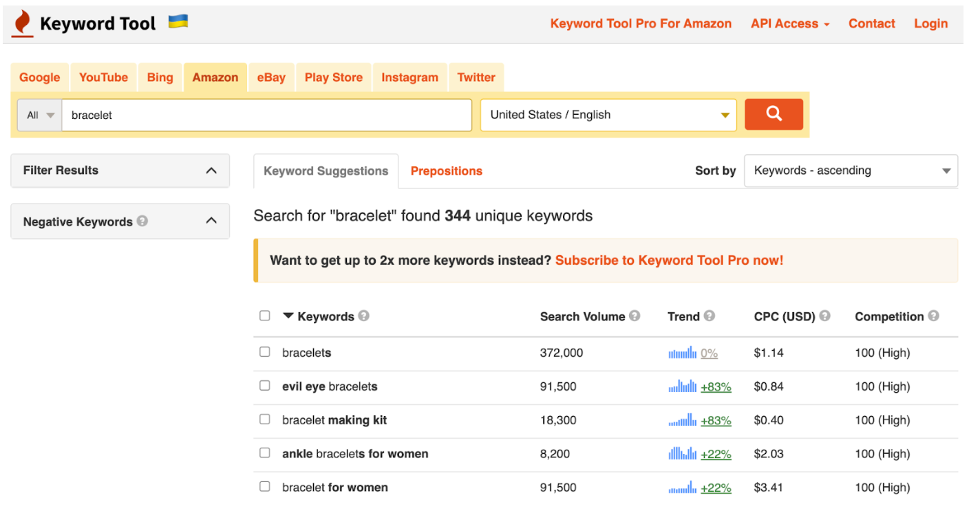Click the evil eye bracelets keyword text
Image resolution: width=980 pixels, height=524 pixels.
(330, 386)
